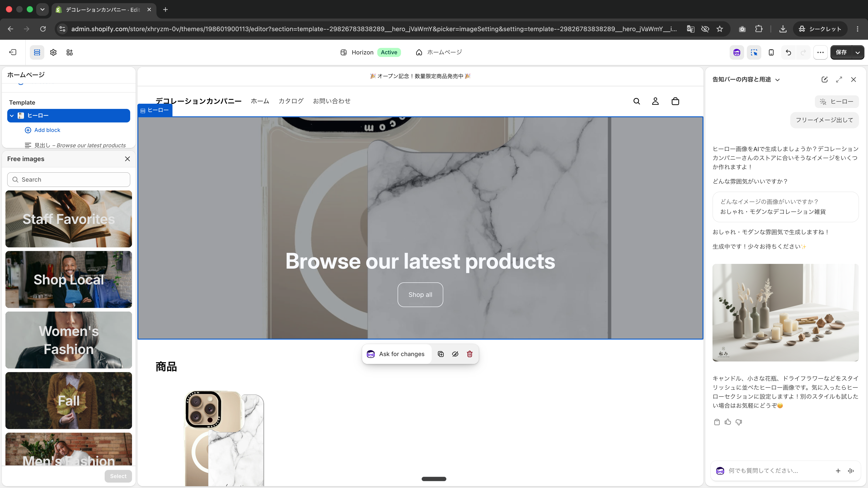Open the generated candle decor image
Viewport: 868px width, 488px height.
click(x=785, y=312)
